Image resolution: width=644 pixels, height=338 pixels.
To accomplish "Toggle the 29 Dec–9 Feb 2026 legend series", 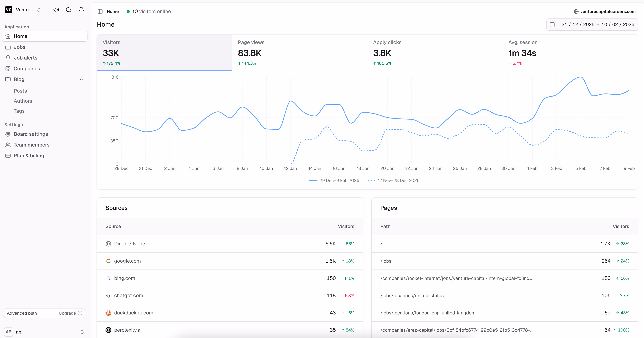I will pyautogui.click(x=334, y=181).
